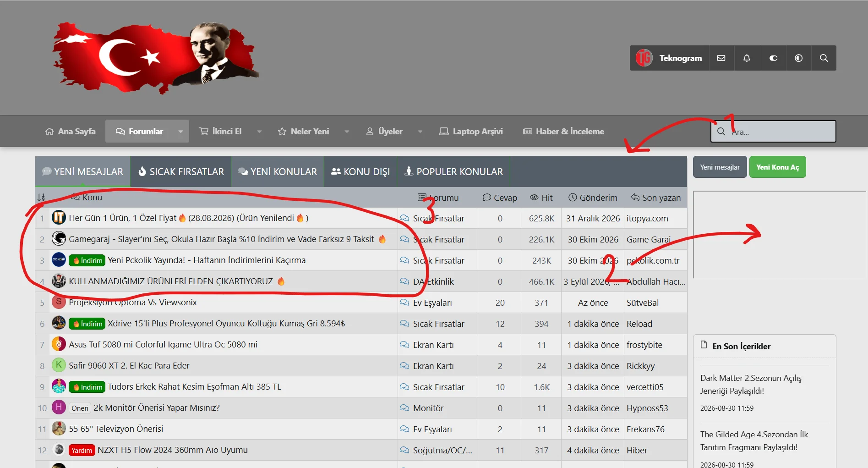Click the Öneri tag on 2k Monitör topic
The width and height of the screenshot is (868, 468).
pos(80,408)
